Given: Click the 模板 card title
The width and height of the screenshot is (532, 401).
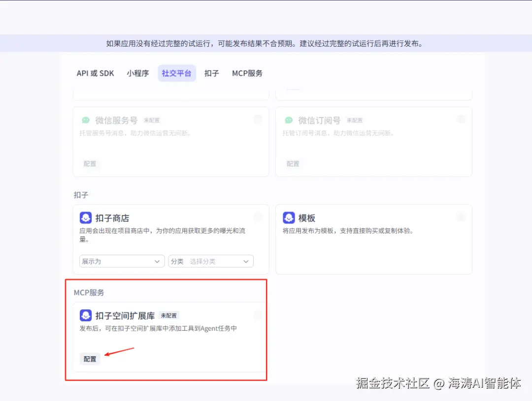Looking at the screenshot, I should coord(307,218).
